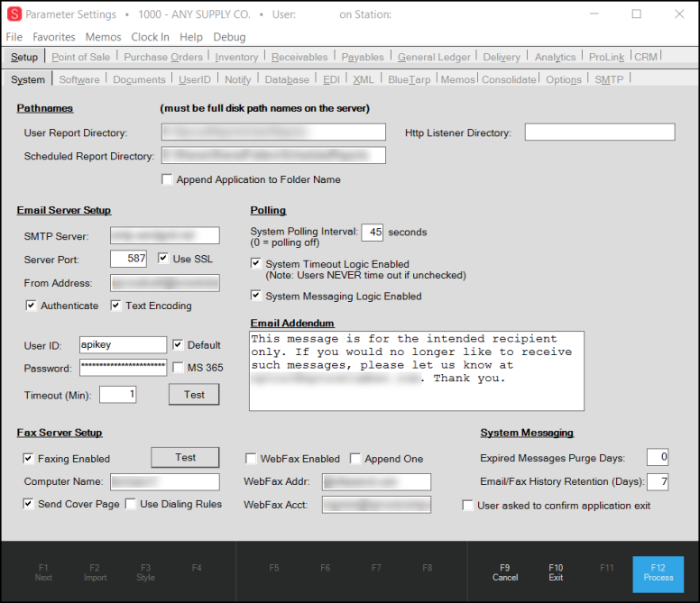Screen dimensions: 700x603
Task: Click the email server Test button
Action: (194, 394)
